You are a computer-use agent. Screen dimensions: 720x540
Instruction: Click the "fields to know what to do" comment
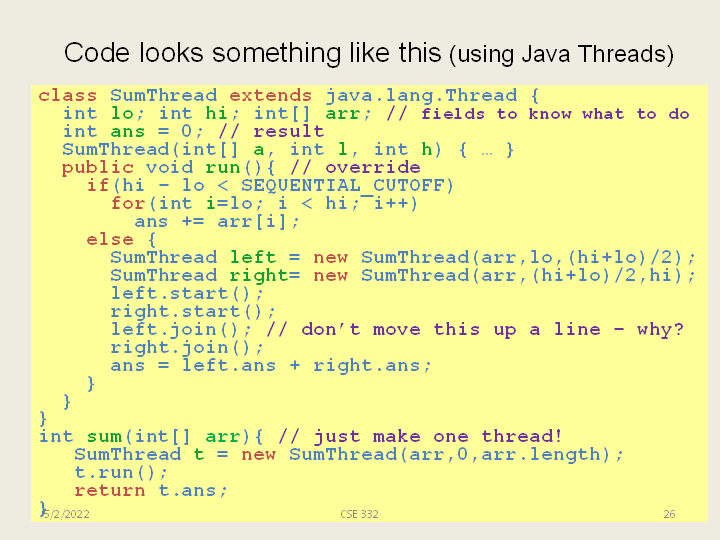pos(555,114)
